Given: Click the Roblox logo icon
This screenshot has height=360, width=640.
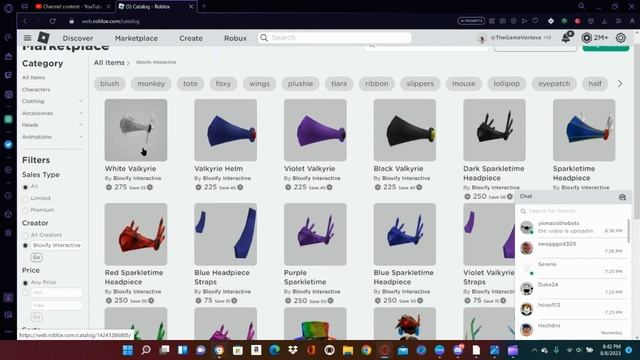Looking at the screenshot, I should pyautogui.click(x=44, y=38).
